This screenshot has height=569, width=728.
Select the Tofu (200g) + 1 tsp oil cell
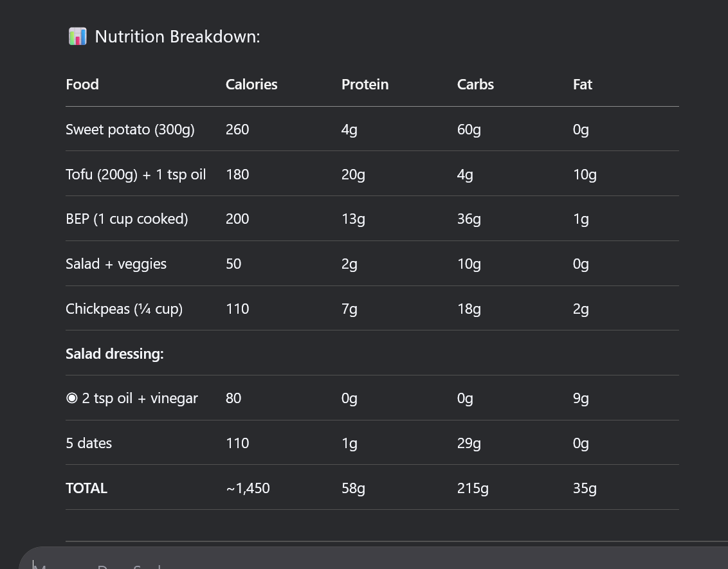136,175
